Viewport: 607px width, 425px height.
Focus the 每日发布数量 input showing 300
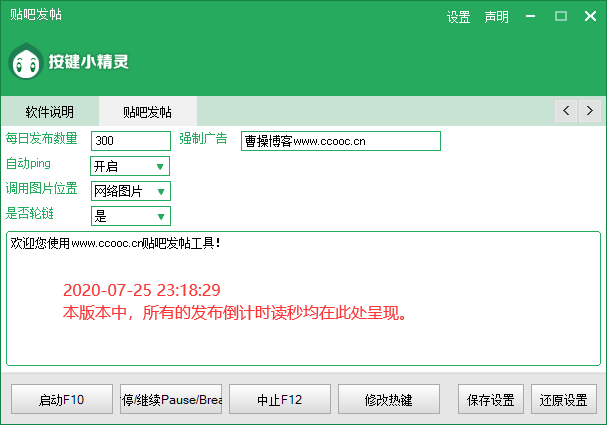click(131, 141)
